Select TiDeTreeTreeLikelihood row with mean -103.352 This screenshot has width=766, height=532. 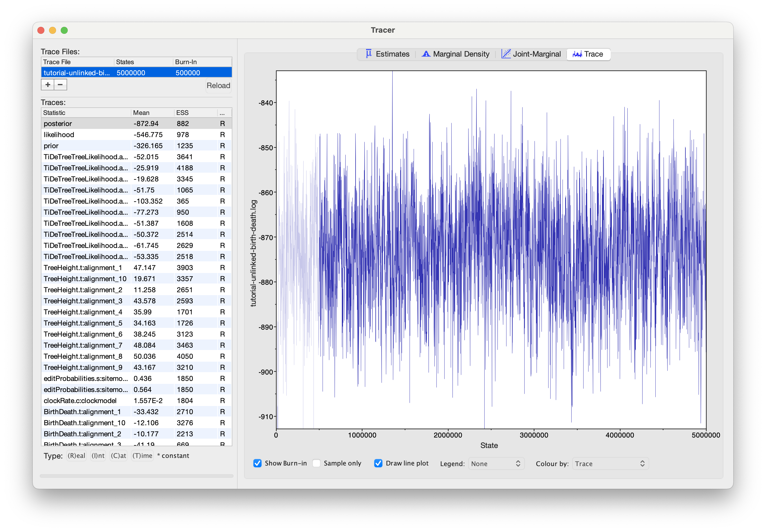pyautogui.click(x=136, y=201)
